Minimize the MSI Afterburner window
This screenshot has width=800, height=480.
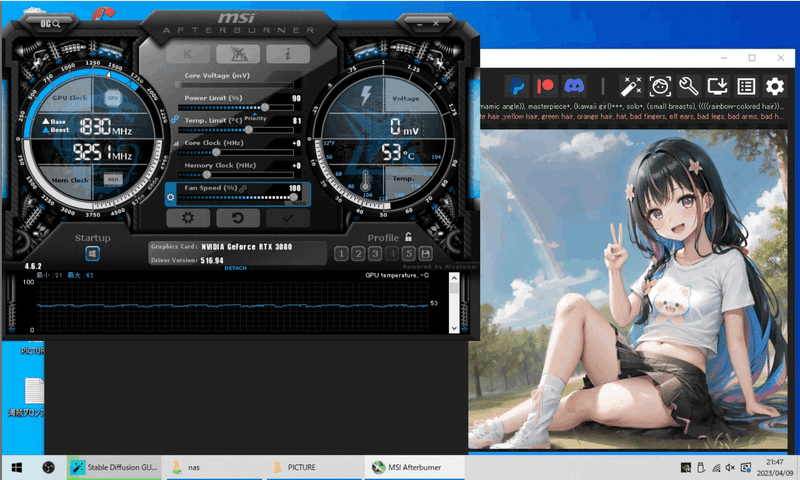419,23
